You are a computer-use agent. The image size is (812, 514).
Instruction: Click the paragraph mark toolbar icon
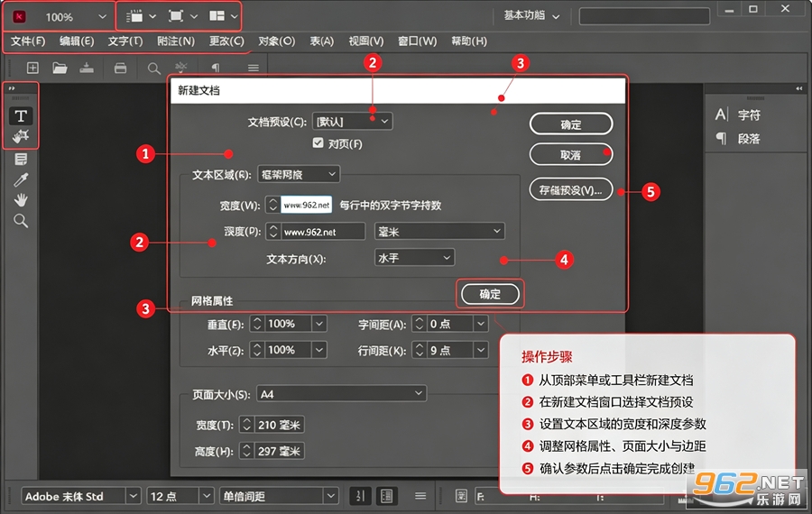point(216,68)
